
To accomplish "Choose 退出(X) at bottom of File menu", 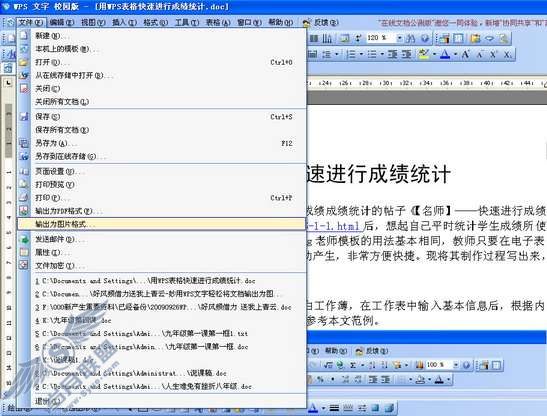I will 162,401.
